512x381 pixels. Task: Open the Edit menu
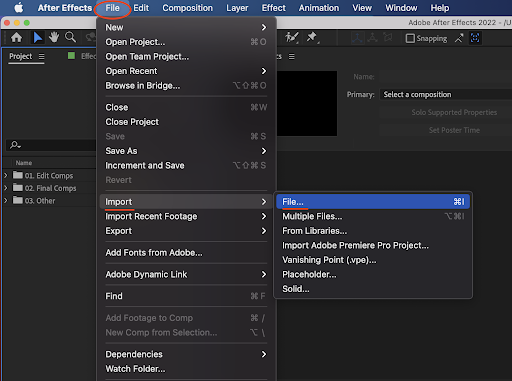(141, 8)
